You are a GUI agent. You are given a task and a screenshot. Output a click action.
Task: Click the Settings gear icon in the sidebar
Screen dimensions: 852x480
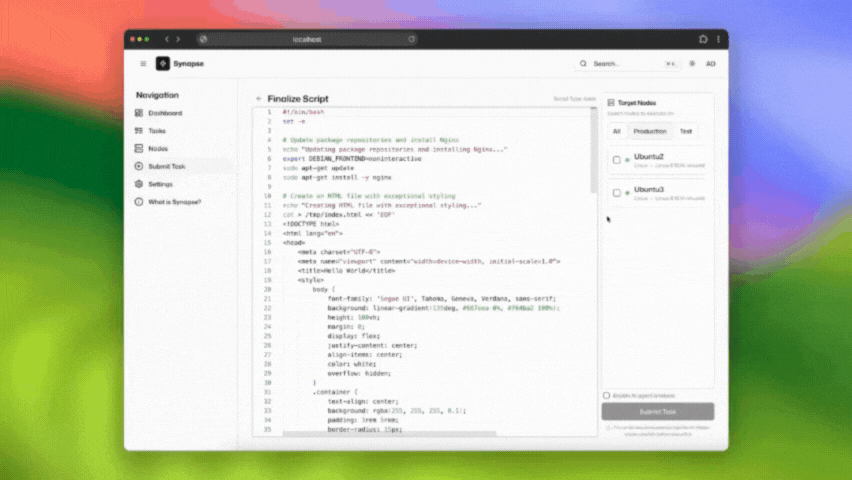[139, 184]
